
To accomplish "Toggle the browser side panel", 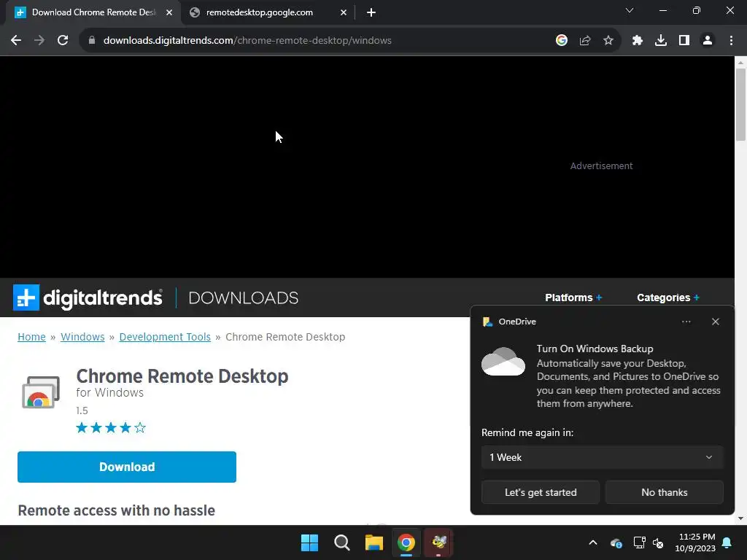I will pyautogui.click(x=684, y=41).
